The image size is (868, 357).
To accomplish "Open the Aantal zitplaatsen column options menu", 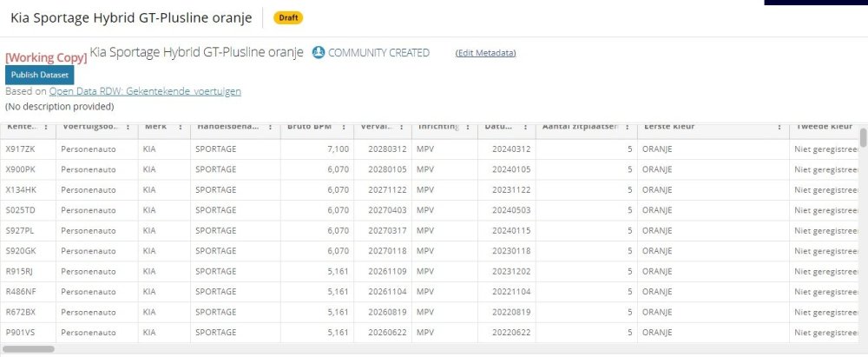I will 626,127.
